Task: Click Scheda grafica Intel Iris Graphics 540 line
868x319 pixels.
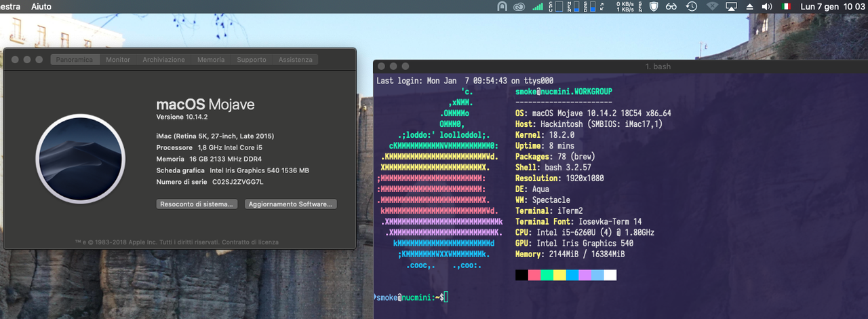Action: [x=233, y=170]
